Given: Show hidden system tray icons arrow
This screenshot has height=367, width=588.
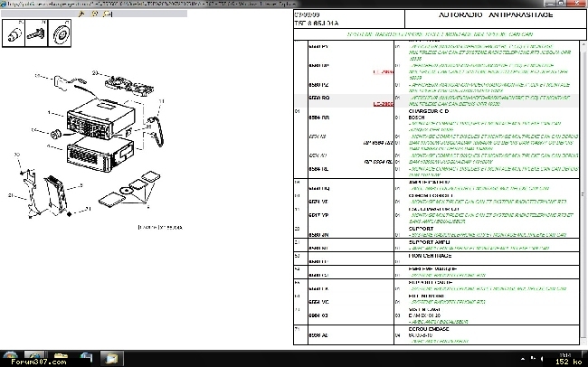Looking at the screenshot, I should point(523,359).
